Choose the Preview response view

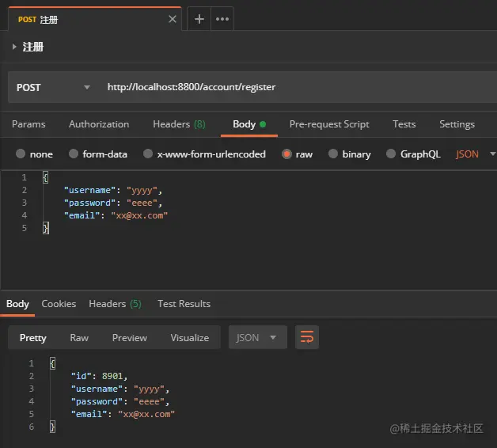coord(130,338)
